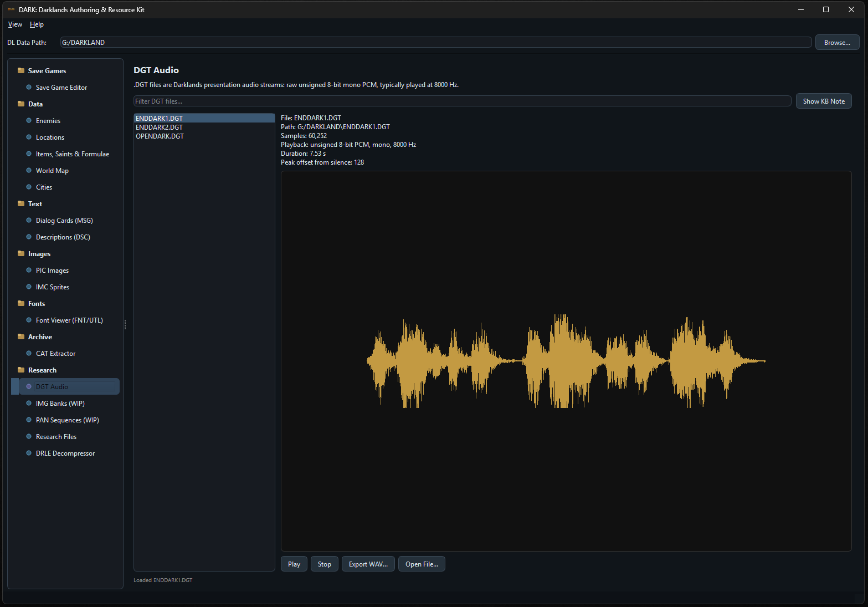Click the bullet icon beside Save Game Editor
This screenshot has width=868, height=607.
29,87
